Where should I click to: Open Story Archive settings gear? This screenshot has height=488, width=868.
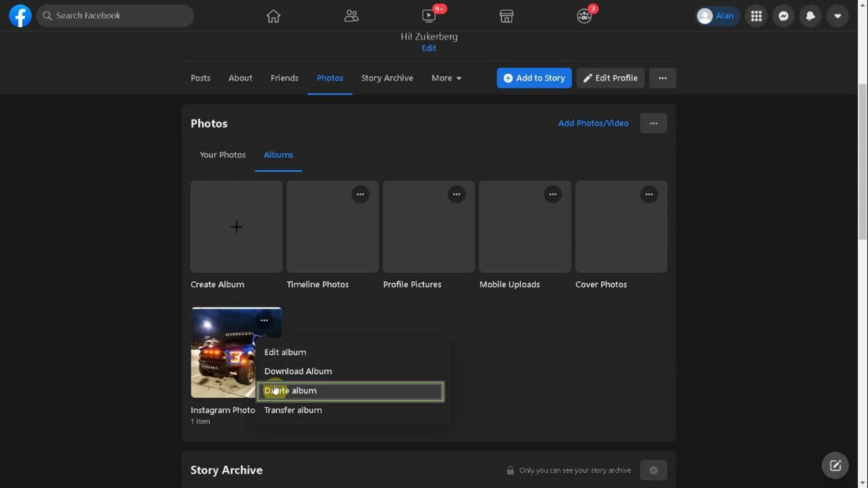(x=654, y=470)
